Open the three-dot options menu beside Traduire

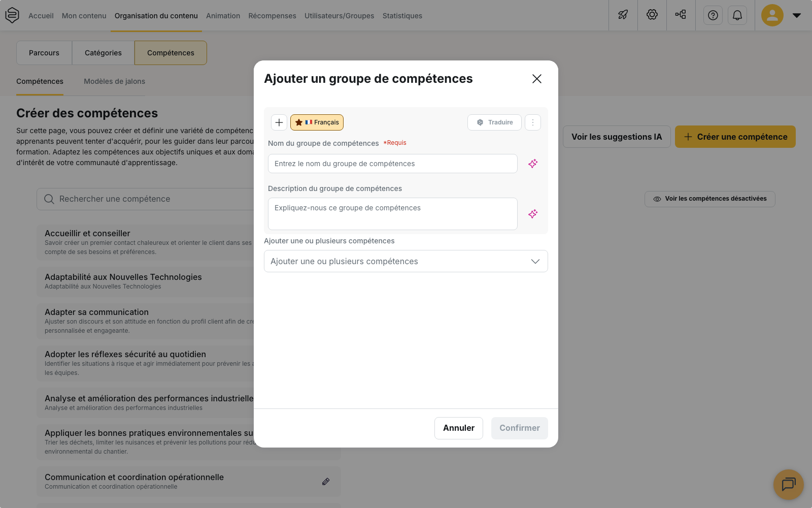tap(533, 122)
